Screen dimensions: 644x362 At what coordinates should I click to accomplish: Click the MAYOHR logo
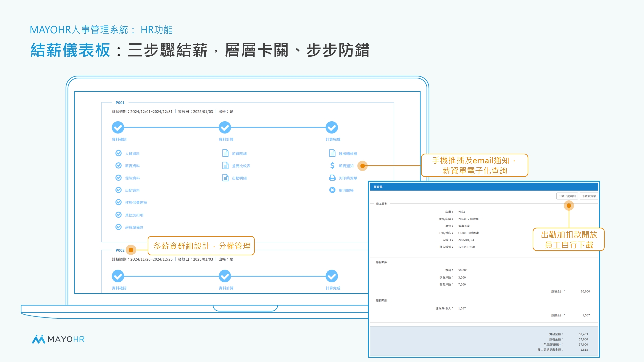tap(58, 339)
